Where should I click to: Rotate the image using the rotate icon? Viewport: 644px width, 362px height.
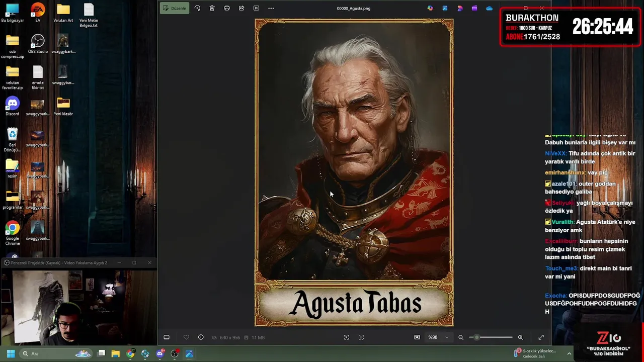click(197, 8)
